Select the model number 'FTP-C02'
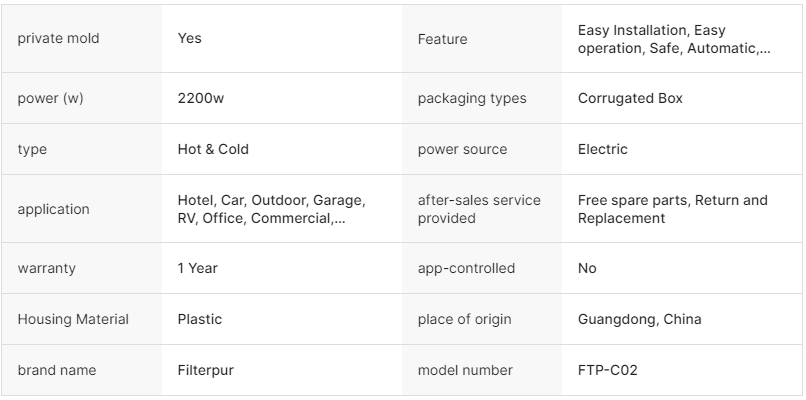The height and width of the screenshot is (400, 806). tap(607, 370)
